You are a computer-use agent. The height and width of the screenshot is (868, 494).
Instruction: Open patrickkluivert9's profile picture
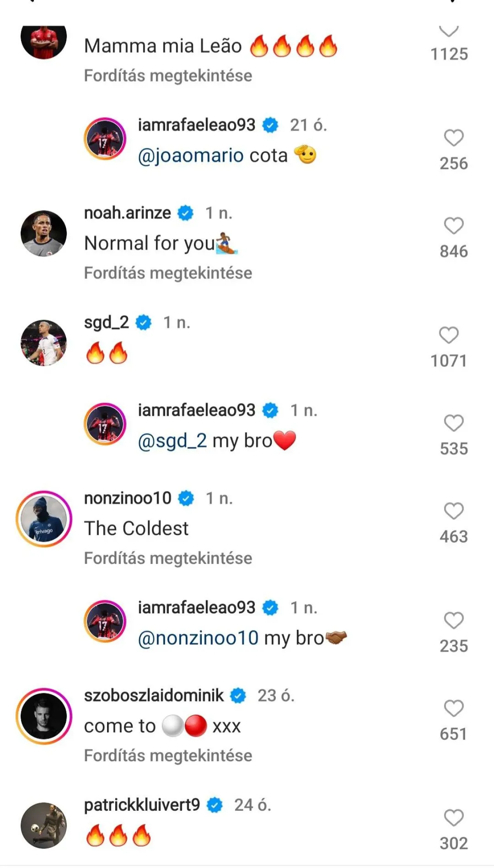click(x=44, y=825)
